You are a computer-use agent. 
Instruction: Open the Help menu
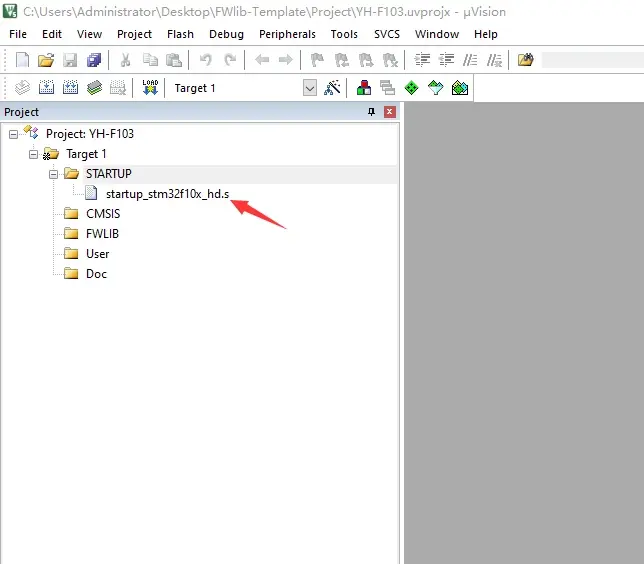tap(485, 34)
